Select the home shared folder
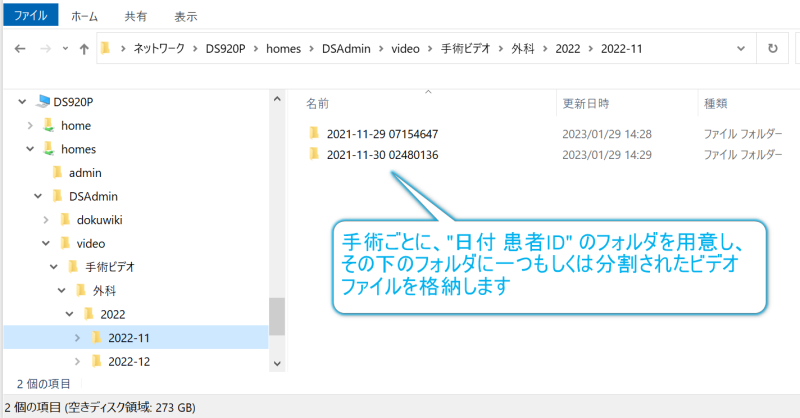The height and width of the screenshot is (418, 800). [x=76, y=126]
